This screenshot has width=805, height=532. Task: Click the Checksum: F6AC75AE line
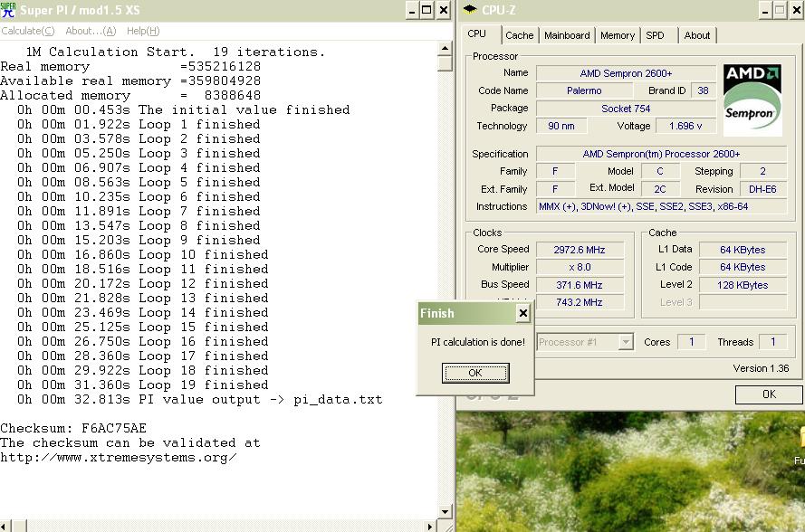[x=73, y=428]
